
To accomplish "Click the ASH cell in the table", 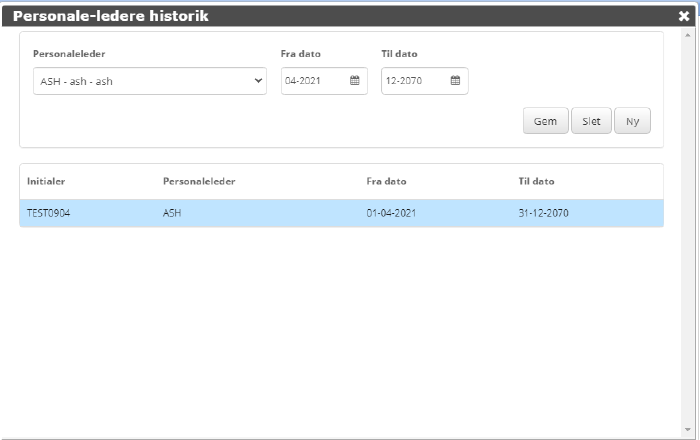I will [171, 213].
